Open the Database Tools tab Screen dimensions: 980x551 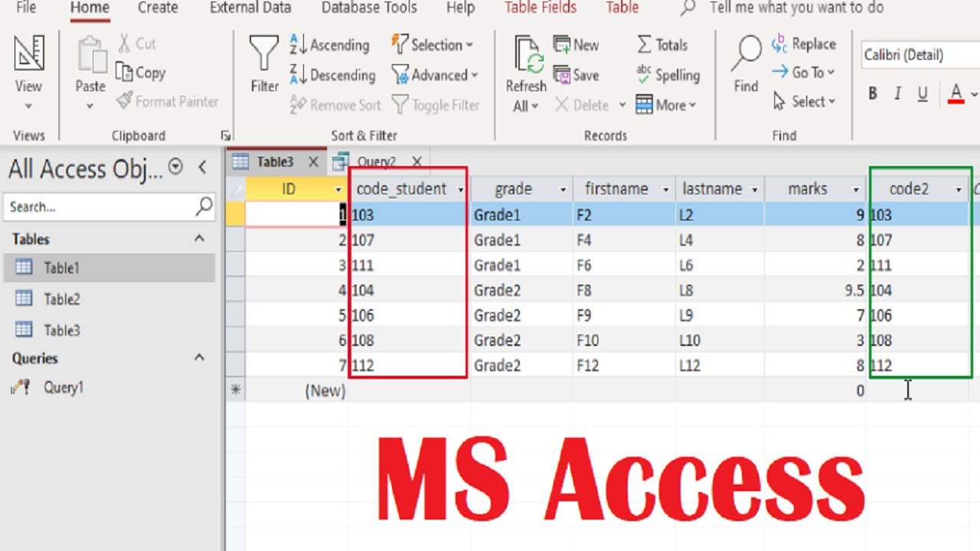[369, 8]
